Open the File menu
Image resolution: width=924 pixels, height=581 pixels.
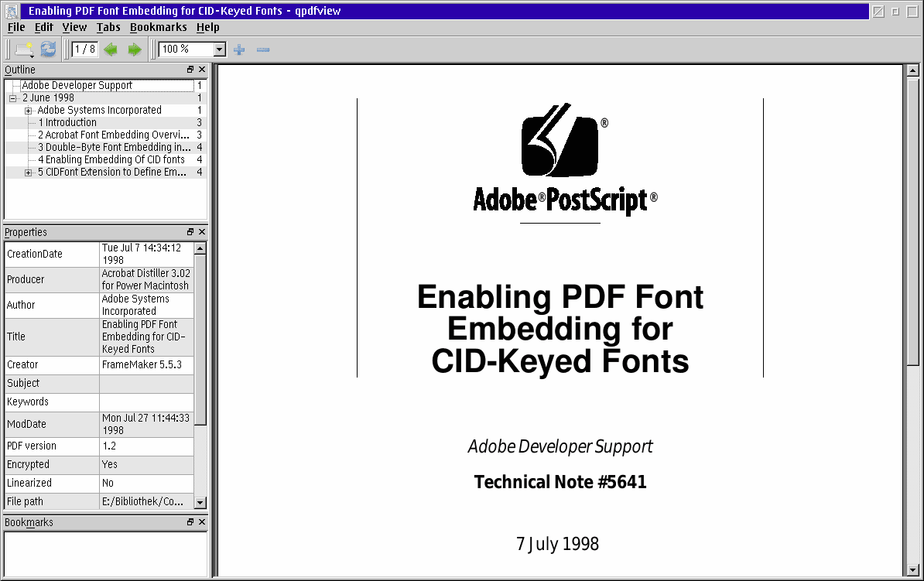pyautogui.click(x=16, y=27)
